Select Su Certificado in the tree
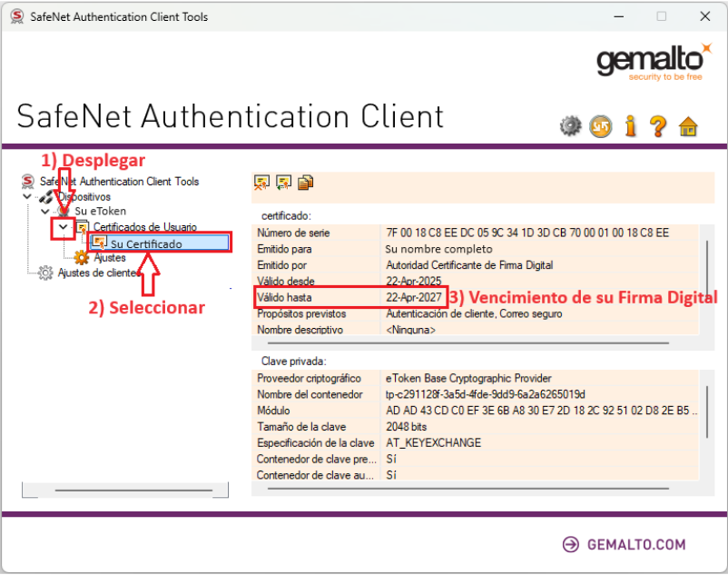728x575 pixels. [146, 243]
